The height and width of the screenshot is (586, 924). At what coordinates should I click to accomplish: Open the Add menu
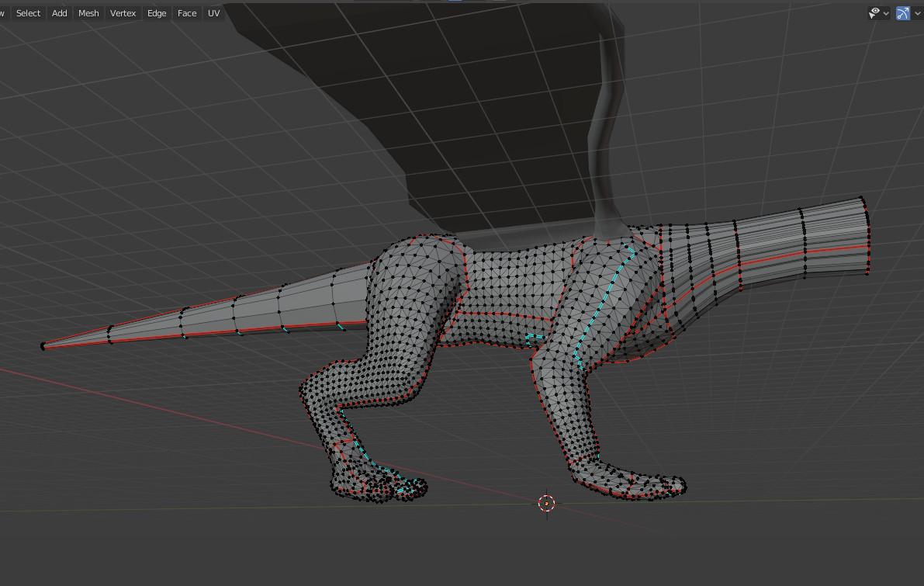coord(59,13)
